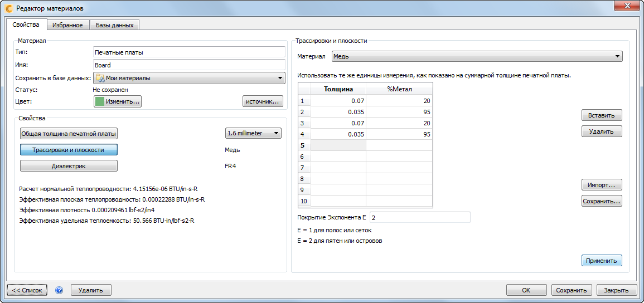Select thickness cell 0.035 in row 4
This screenshot has width=644, height=303.
coord(338,134)
